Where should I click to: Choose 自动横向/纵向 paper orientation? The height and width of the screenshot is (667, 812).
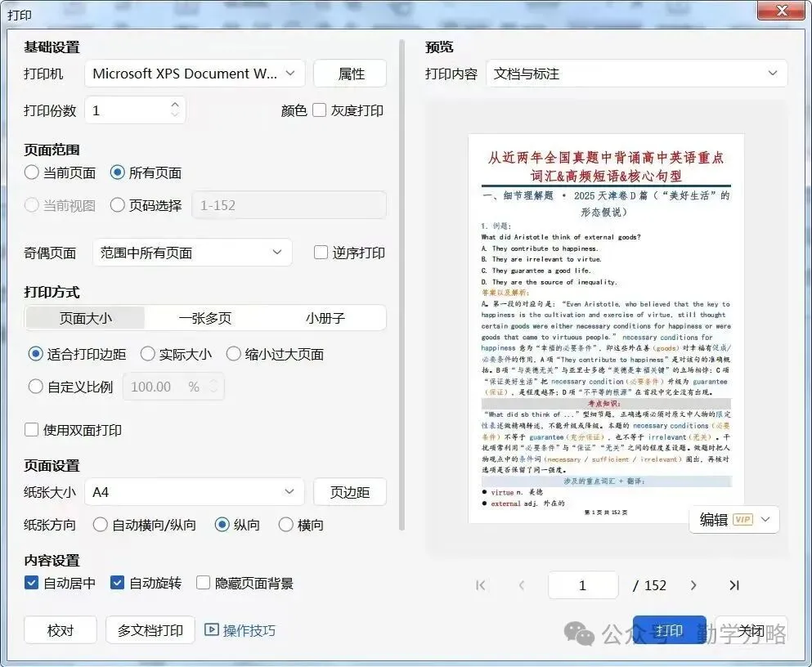tap(101, 525)
